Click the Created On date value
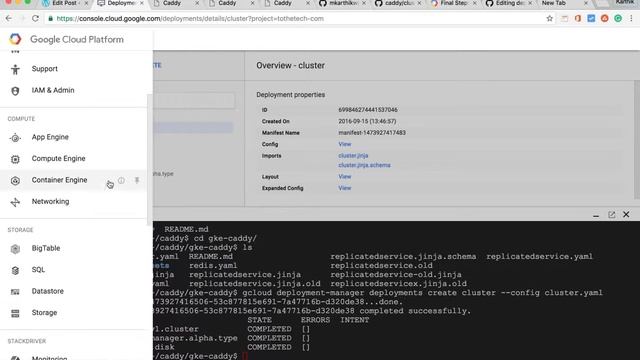Viewport: 640px width, 360px height. tap(367, 121)
